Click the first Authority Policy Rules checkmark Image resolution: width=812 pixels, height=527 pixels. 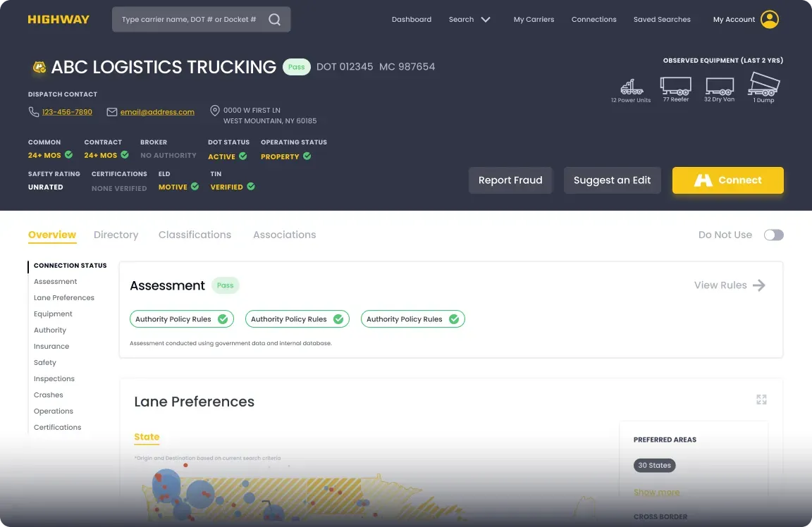[223, 319]
